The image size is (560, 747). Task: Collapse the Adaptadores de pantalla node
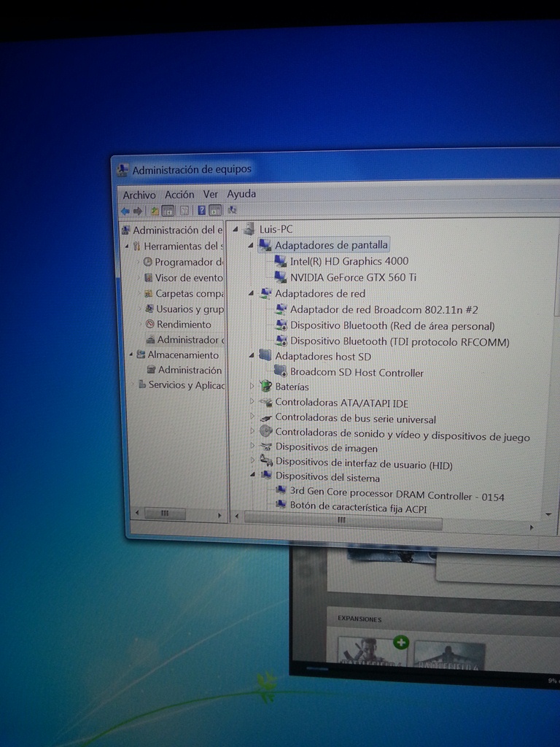coord(251,246)
